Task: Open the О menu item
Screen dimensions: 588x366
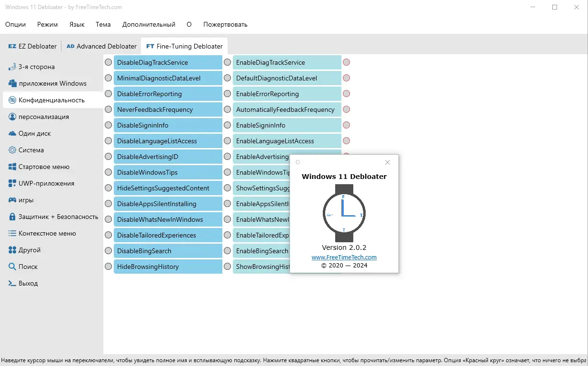Action: coord(189,24)
